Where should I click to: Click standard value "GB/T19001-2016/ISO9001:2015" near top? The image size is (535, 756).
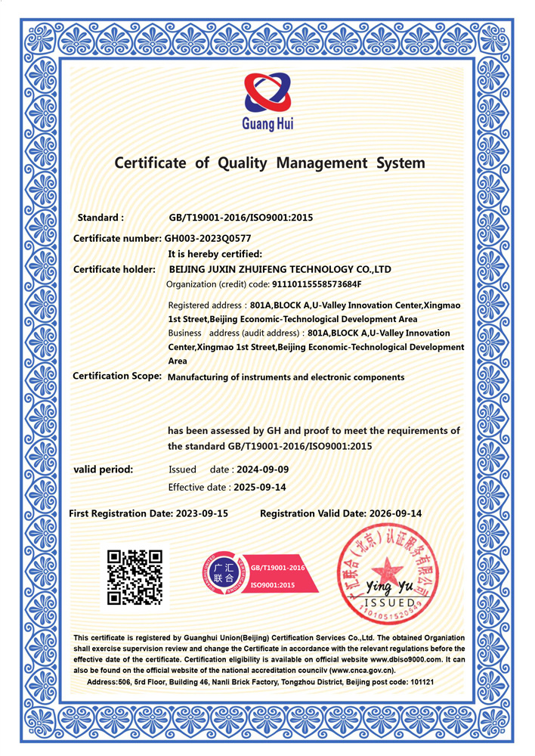[x=240, y=218]
